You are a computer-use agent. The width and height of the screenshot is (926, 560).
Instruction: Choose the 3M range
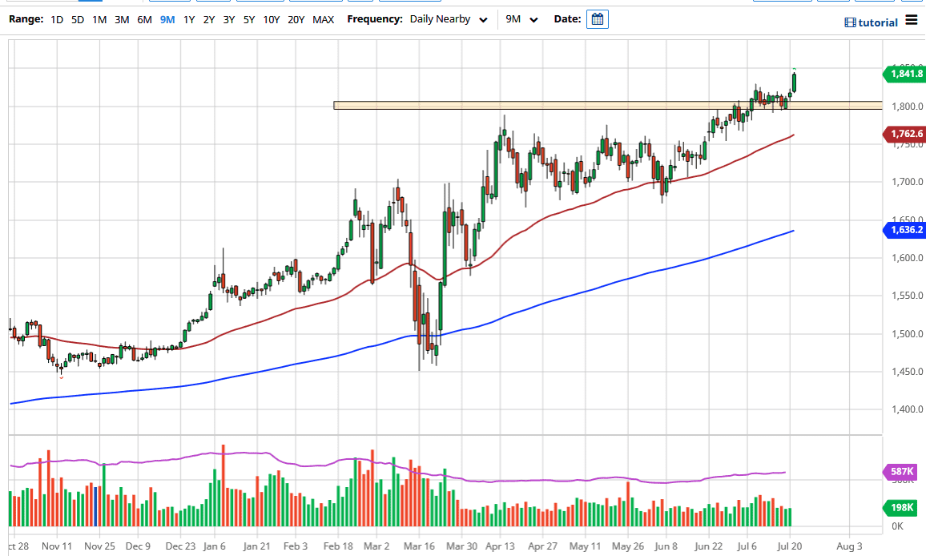122,19
